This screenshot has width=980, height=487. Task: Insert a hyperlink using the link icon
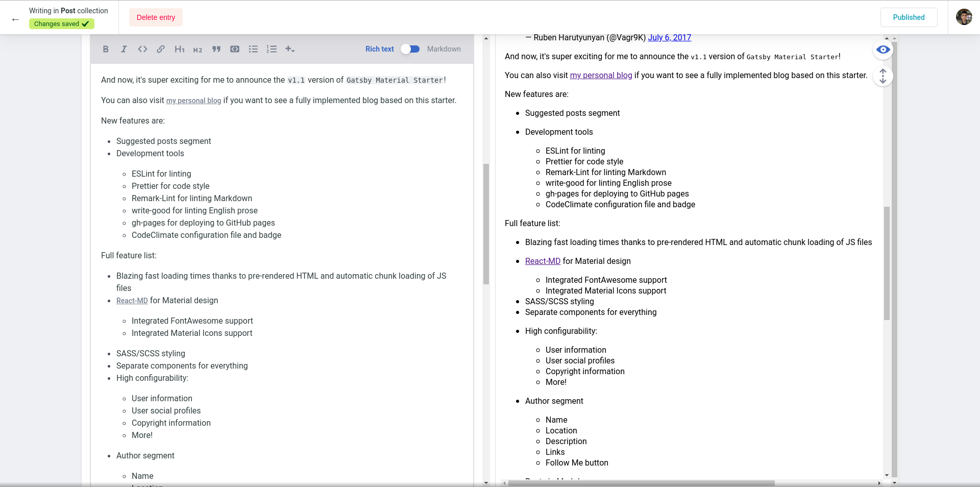click(x=161, y=49)
